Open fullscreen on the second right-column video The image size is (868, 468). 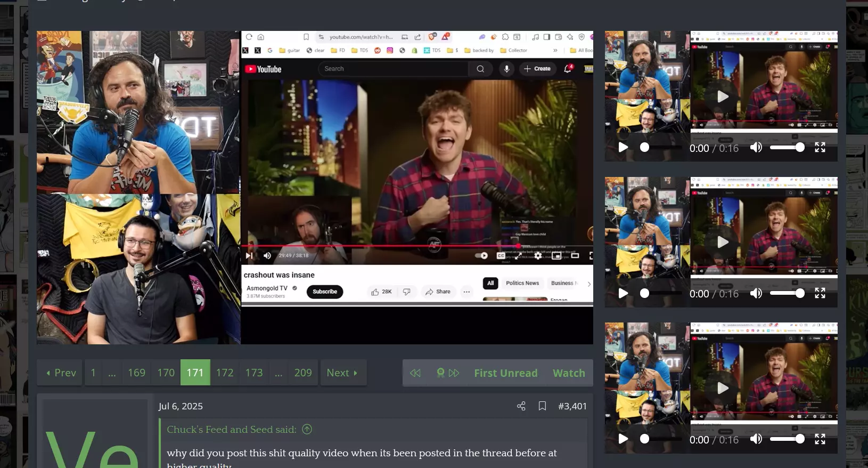coord(820,294)
